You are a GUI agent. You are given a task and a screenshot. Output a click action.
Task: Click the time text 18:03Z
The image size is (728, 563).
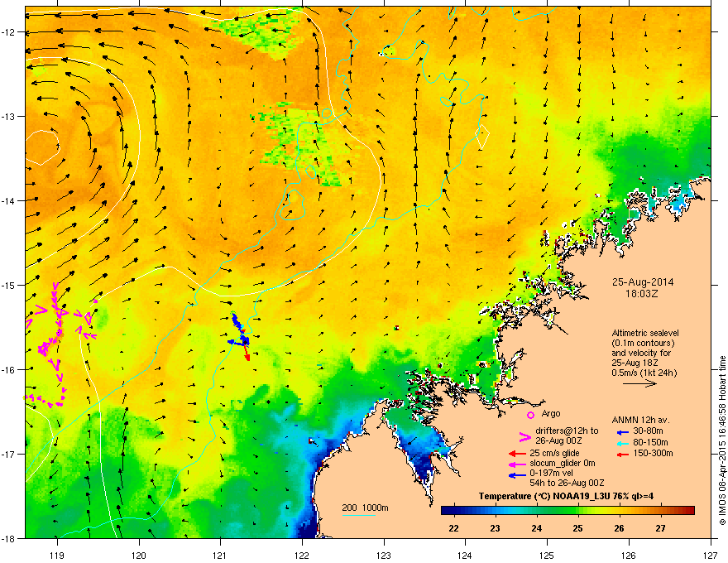(642, 294)
